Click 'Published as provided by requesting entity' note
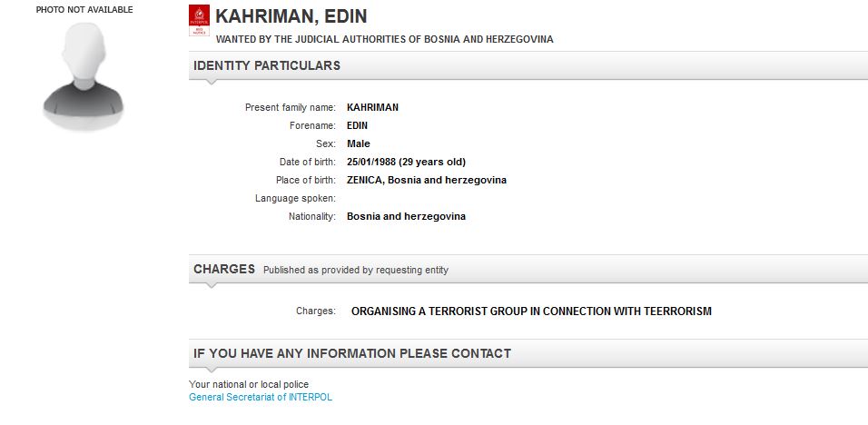The width and height of the screenshot is (868, 425). (356, 270)
